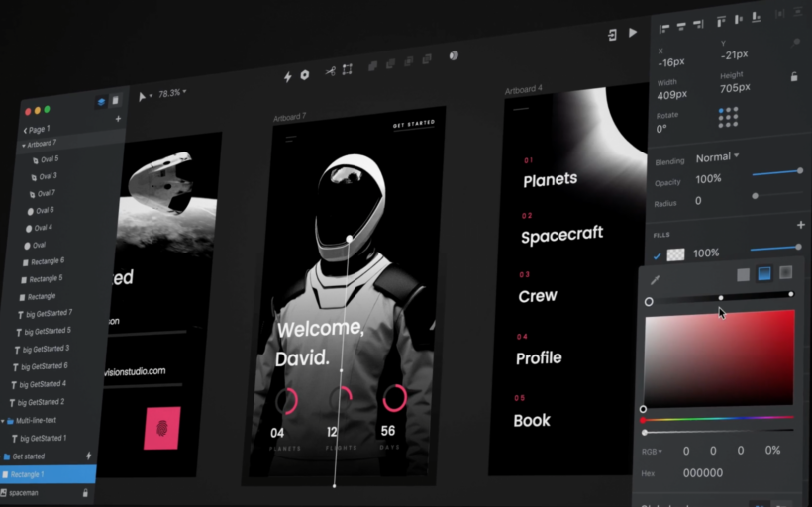The width and height of the screenshot is (812, 507).
Task: Click the plus icon to add a fill
Action: (x=800, y=226)
